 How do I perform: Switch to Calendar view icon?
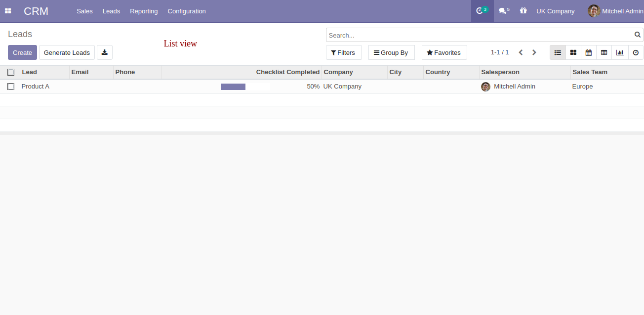(588, 52)
